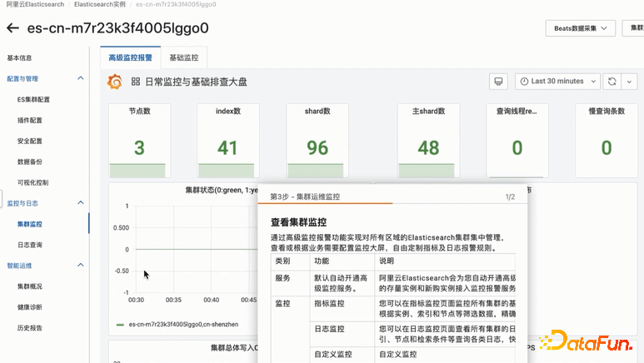The width and height of the screenshot is (644, 363).
Task: Collapse the 配置与管理 section
Action: coord(81,78)
